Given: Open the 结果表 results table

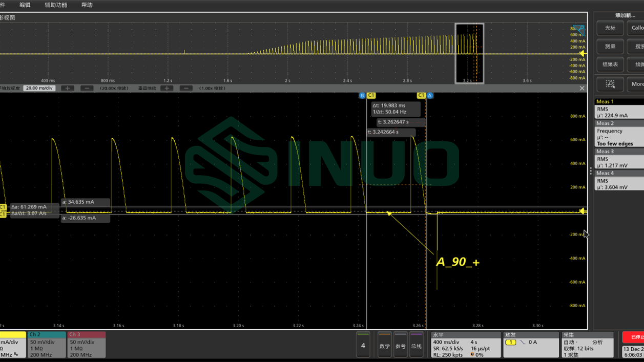Looking at the screenshot, I should point(610,65).
